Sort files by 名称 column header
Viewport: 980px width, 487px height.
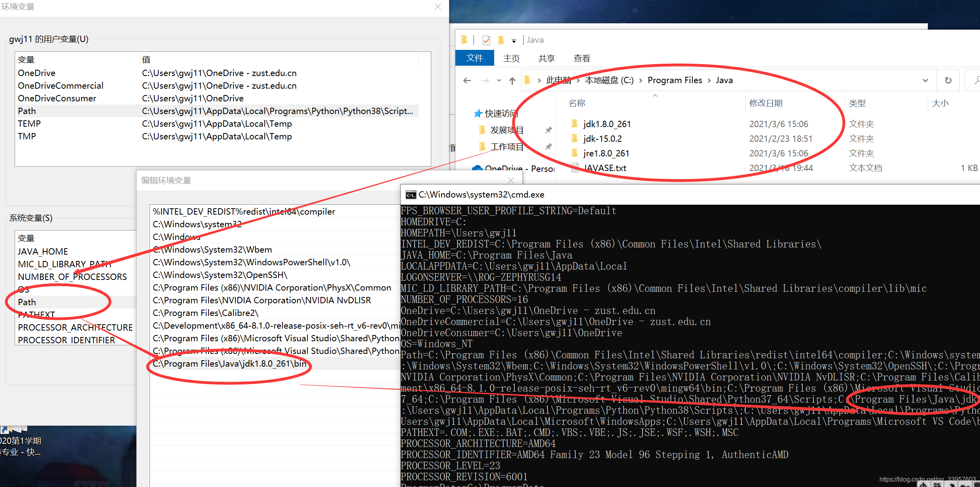(x=577, y=103)
